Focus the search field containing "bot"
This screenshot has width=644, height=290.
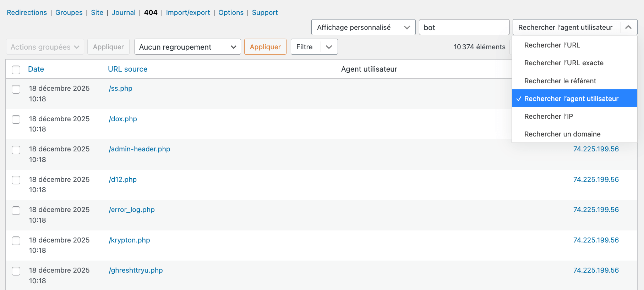pyautogui.click(x=464, y=27)
